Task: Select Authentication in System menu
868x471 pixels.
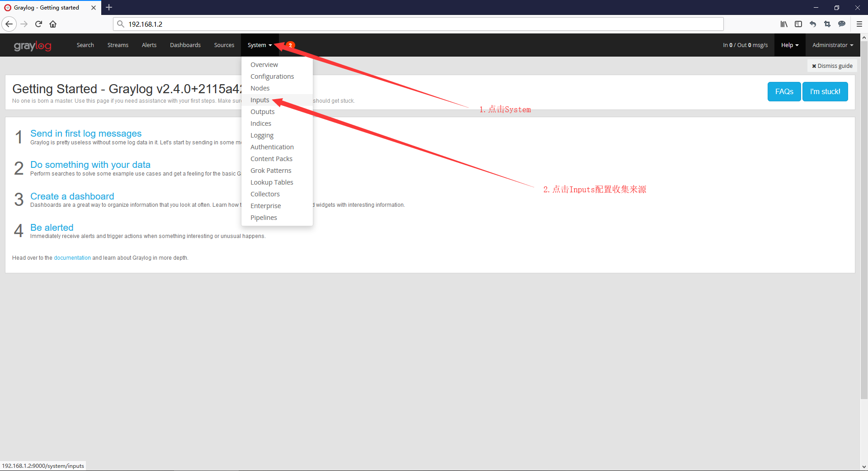Action: pos(277,147)
